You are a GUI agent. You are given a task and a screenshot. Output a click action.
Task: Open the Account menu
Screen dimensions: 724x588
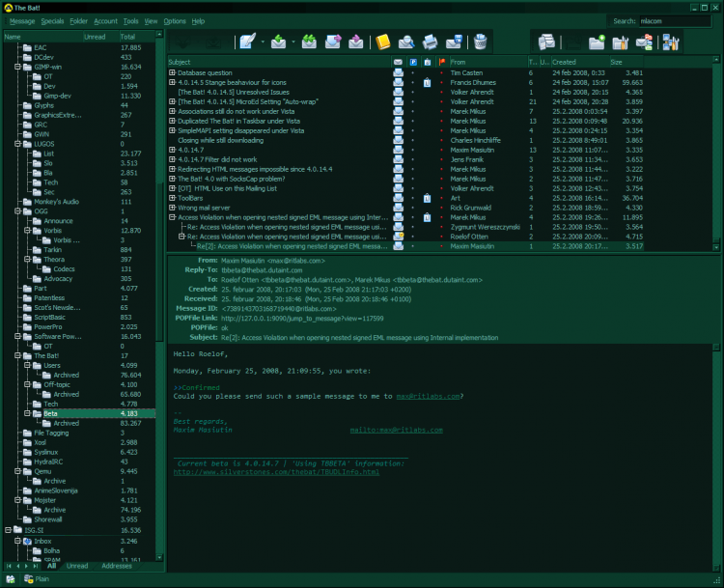(106, 21)
